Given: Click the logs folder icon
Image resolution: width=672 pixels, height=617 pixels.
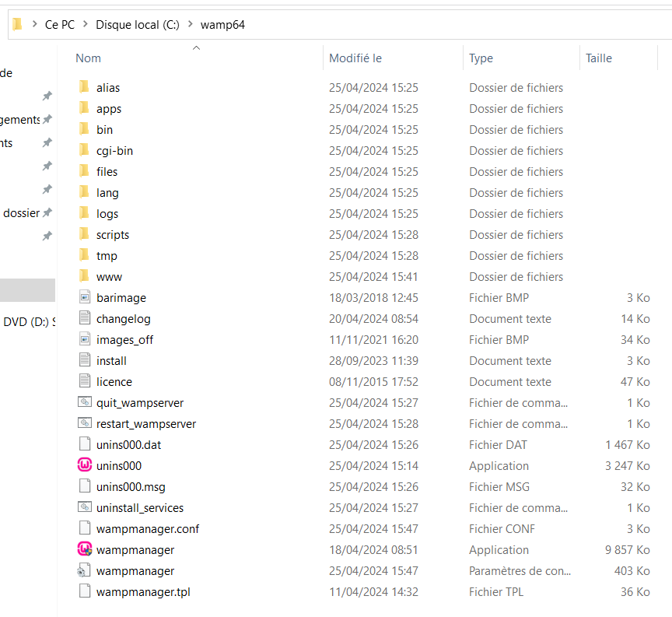Looking at the screenshot, I should pyautogui.click(x=85, y=213).
